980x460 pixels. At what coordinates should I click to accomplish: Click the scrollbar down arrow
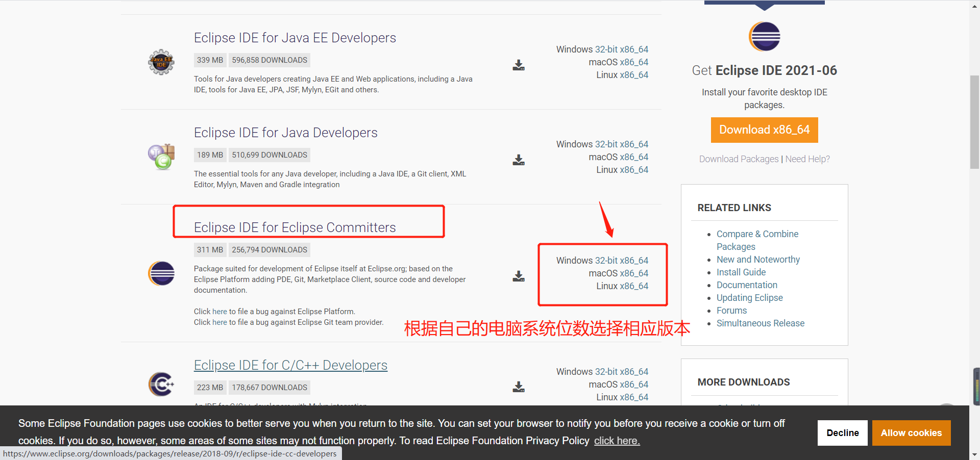pyautogui.click(x=974, y=454)
